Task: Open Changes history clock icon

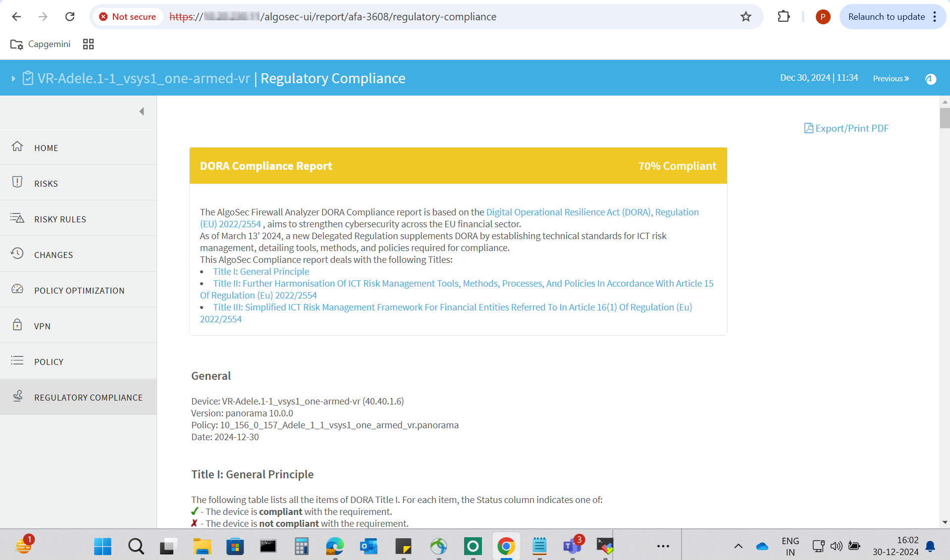Action: click(x=17, y=254)
